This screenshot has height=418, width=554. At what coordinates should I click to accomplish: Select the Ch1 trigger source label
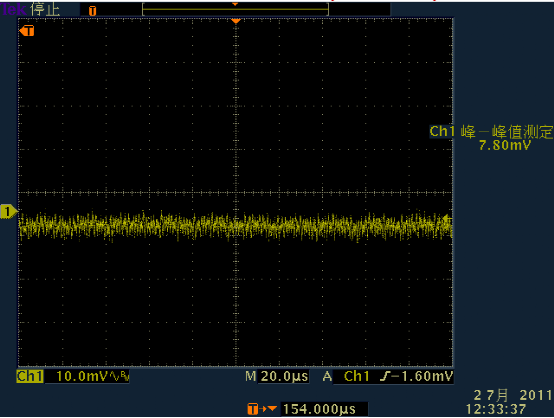point(356,376)
